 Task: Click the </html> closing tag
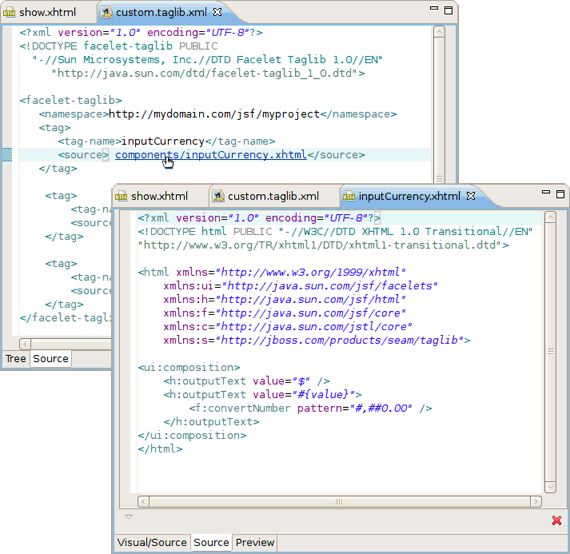[160, 449]
